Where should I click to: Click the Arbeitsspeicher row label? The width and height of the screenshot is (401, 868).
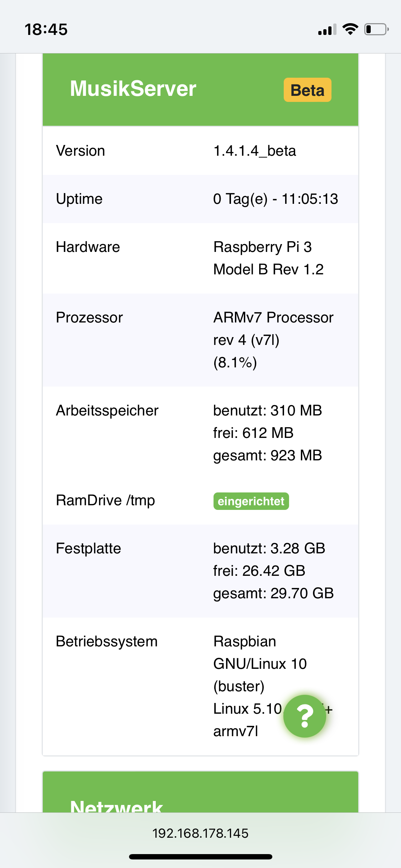(107, 410)
